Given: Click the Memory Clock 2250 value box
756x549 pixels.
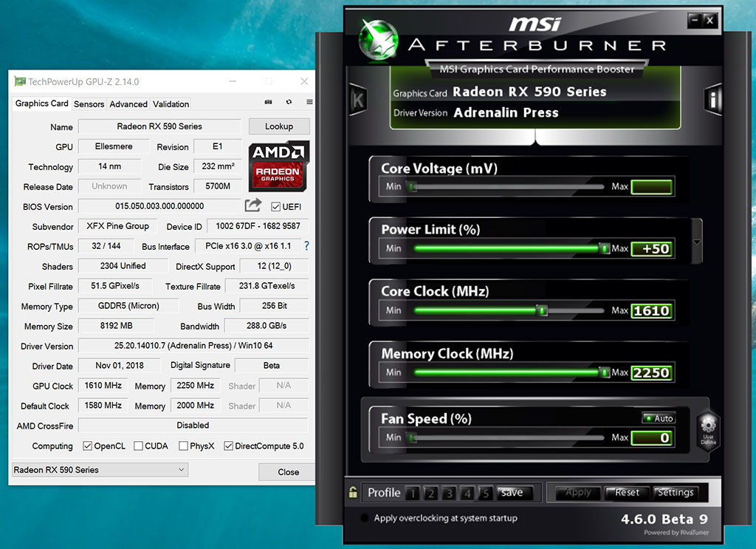Looking at the screenshot, I should click(651, 372).
